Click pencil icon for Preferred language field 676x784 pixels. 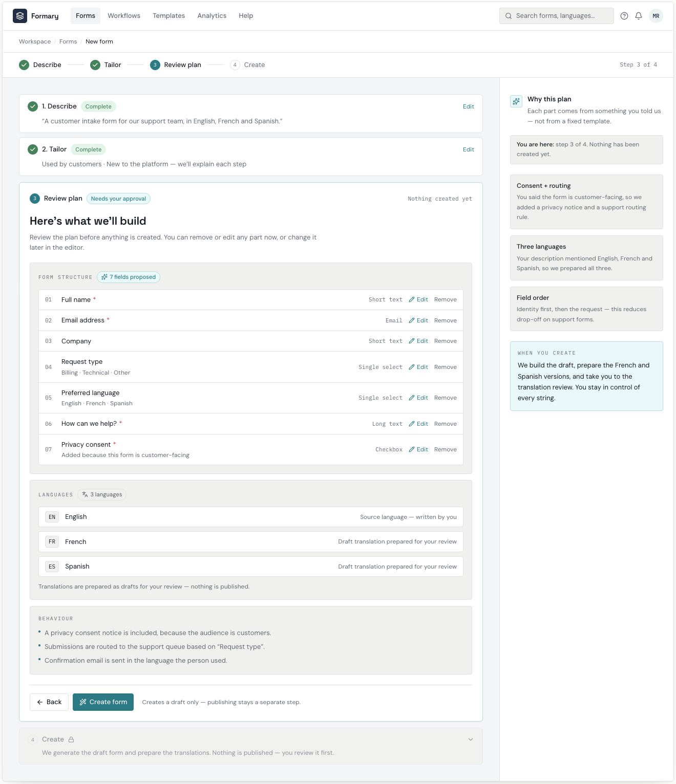[412, 398]
